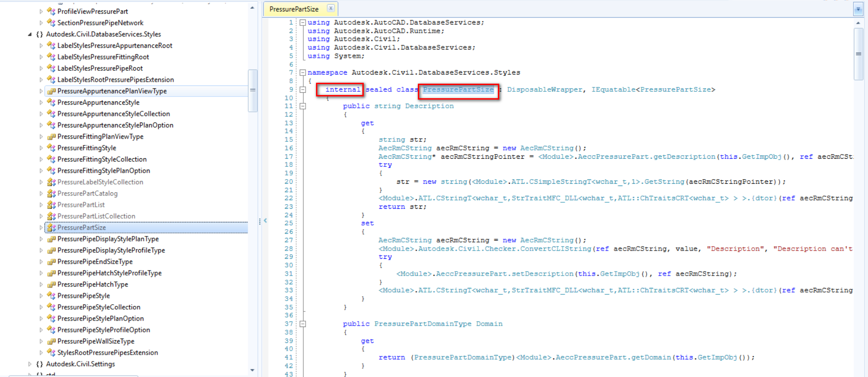Close the PressurePartSize tab
Viewport: 868px width, 377px height.
coord(331,8)
